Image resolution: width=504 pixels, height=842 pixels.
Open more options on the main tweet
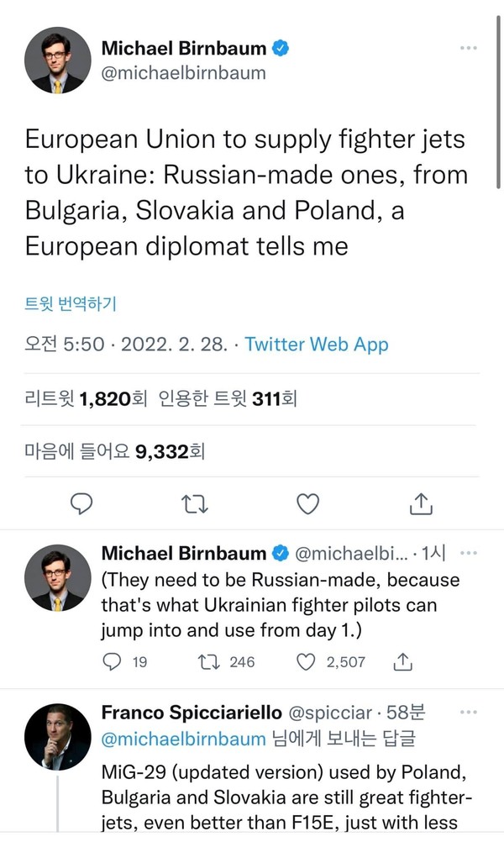(469, 49)
